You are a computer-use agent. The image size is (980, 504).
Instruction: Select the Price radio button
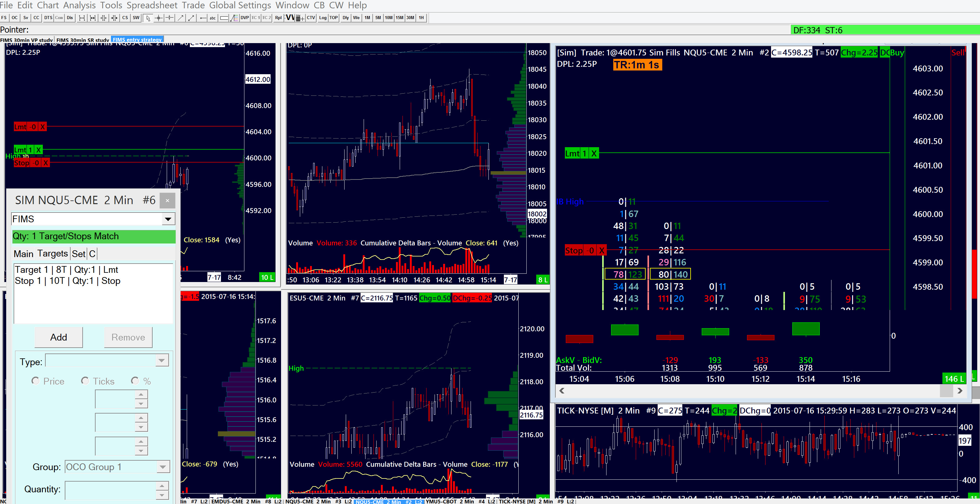click(35, 381)
